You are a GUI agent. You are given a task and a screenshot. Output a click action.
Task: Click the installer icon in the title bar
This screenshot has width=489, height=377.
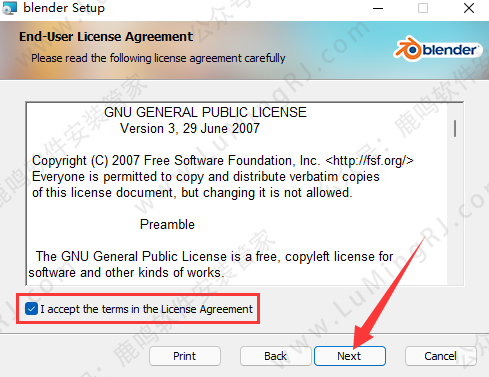(9, 8)
